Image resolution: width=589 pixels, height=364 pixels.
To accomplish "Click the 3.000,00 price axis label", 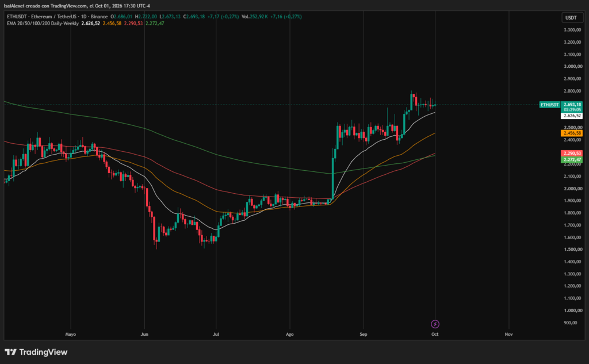I will (x=572, y=66).
